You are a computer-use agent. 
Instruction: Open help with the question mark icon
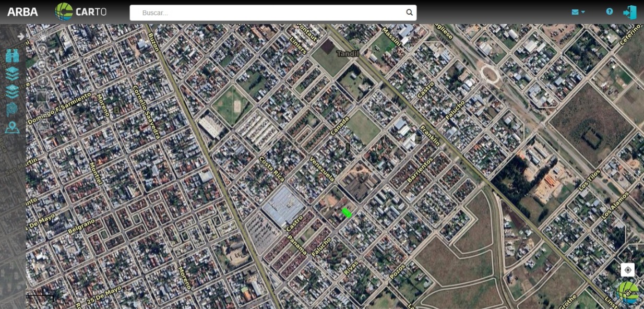pyautogui.click(x=610, y=11)
